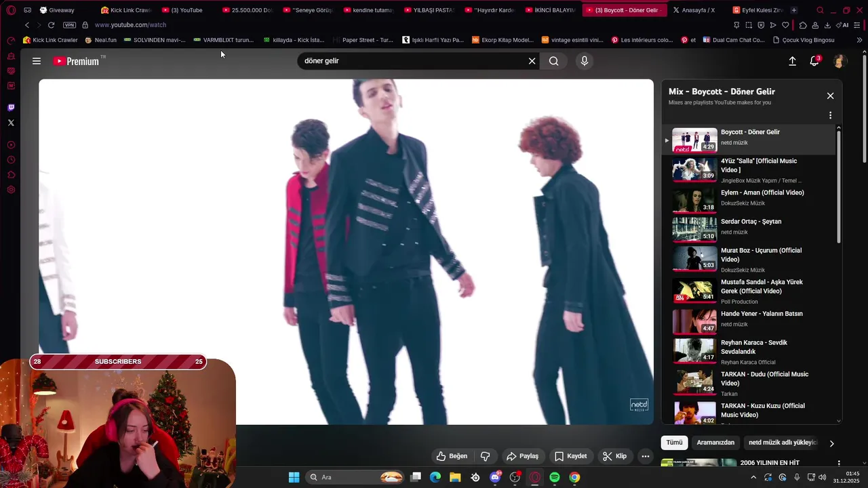Create a clip with Klip button
This screenshot has height=488, width=868.
pos(614,456)
